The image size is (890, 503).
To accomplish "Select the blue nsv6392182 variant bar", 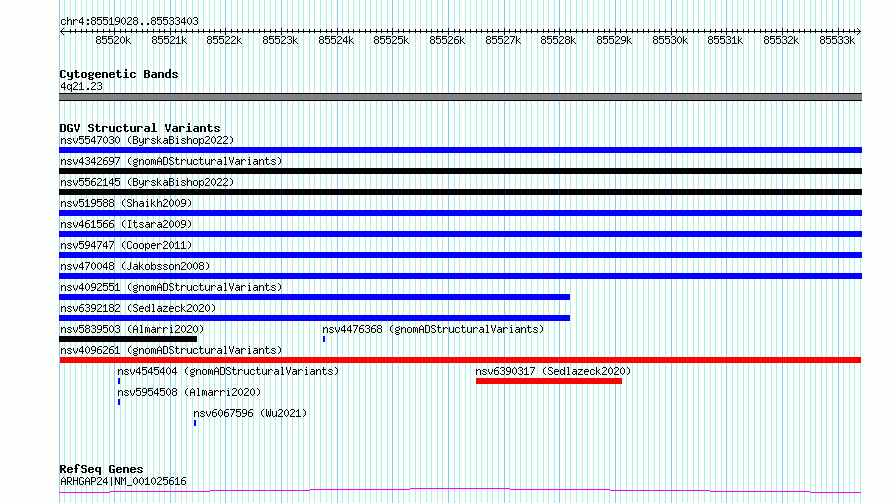I will tap(314, 318).
